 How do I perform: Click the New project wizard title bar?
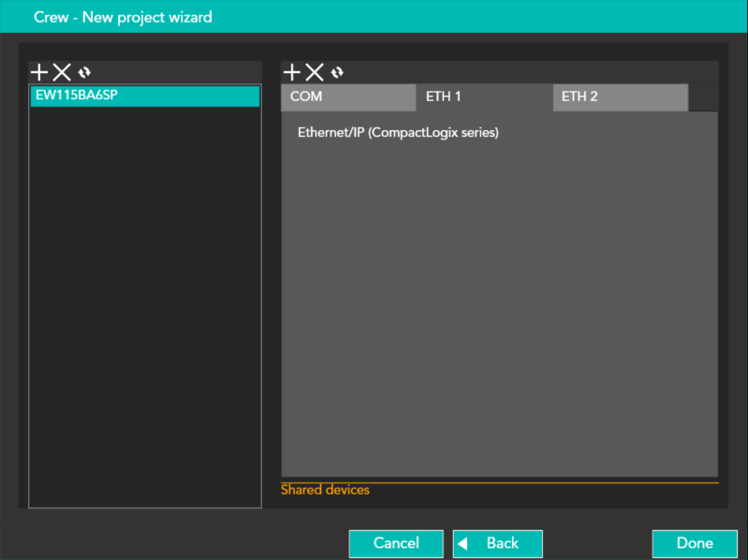click(374, 17)
